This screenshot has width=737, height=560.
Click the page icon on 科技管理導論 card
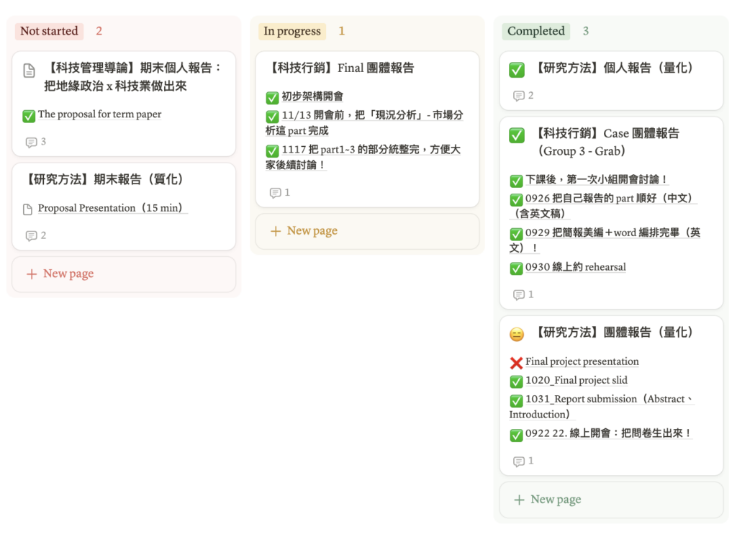coord(29,70)
